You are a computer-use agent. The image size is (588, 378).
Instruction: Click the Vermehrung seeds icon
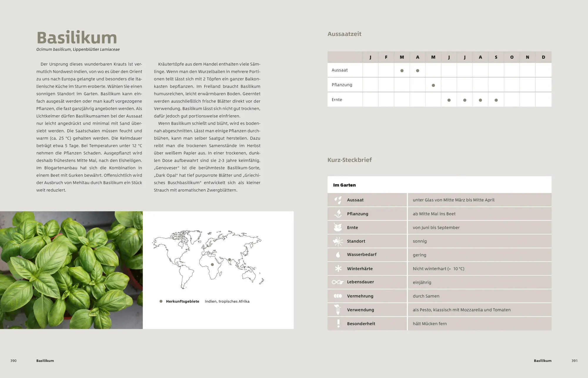click(x=338, y=296)
